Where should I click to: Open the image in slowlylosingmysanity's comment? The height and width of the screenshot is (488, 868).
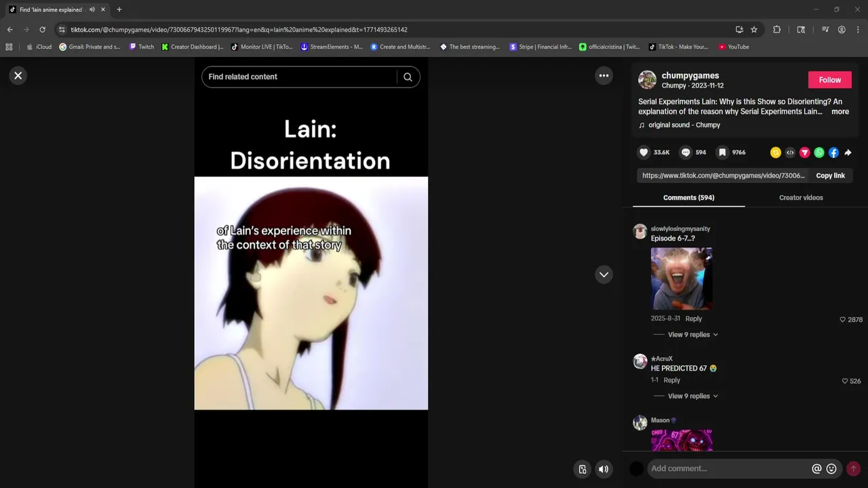(x=682, y=279)
